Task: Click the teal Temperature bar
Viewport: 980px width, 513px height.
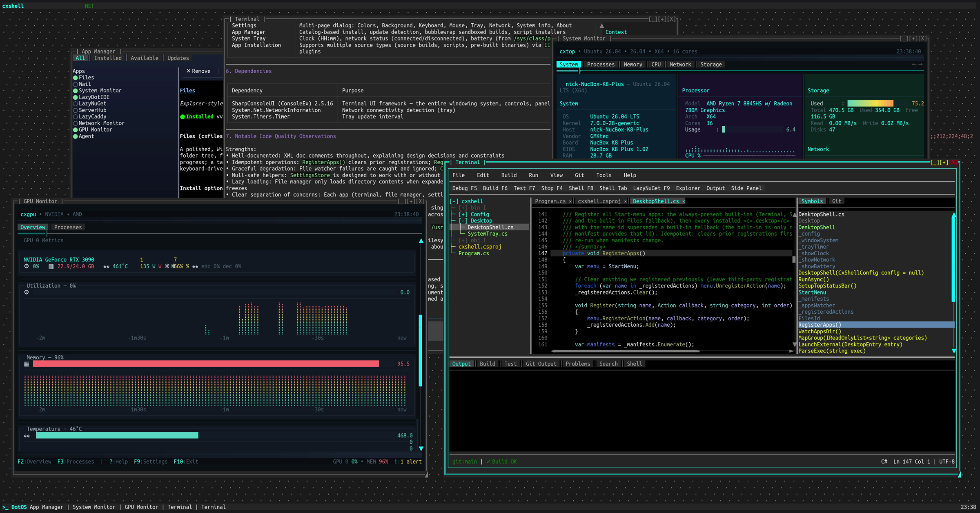Action: [117, 435]
